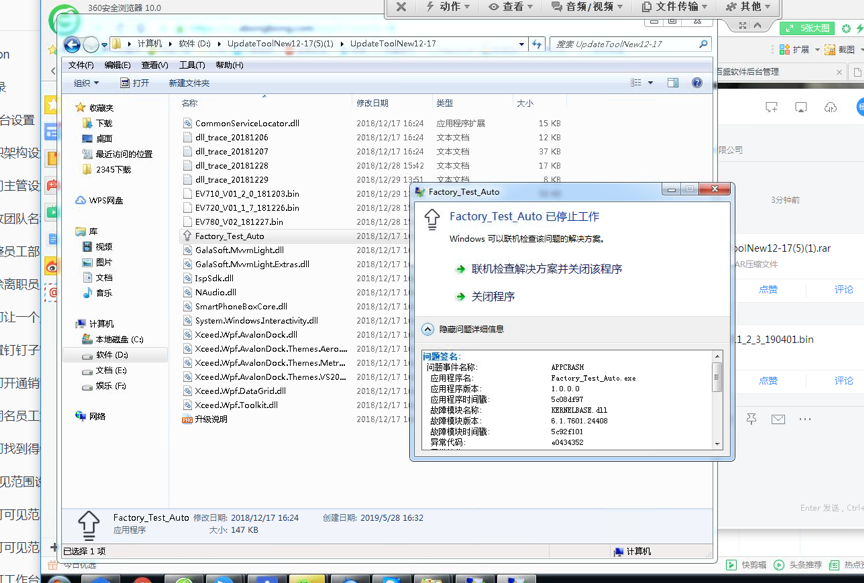Open the 升级说明 document
This screenshot has width=864, height=583.
[x=210, y=420]
